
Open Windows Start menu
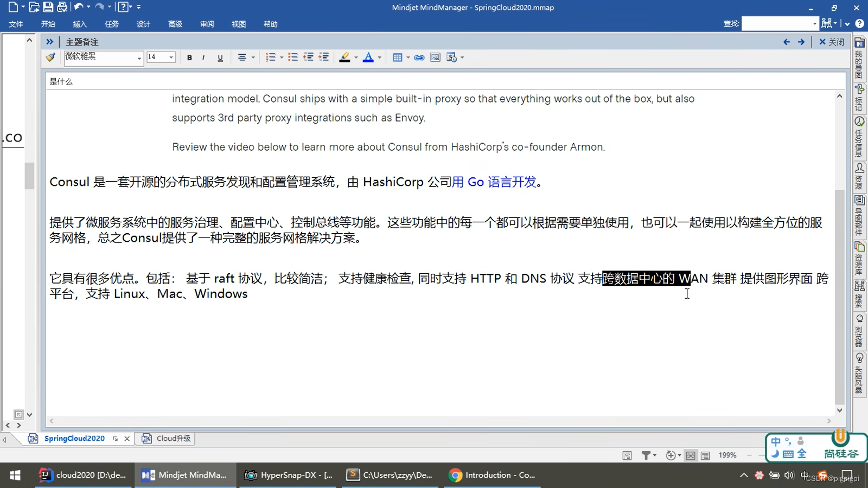pos(15,475)
